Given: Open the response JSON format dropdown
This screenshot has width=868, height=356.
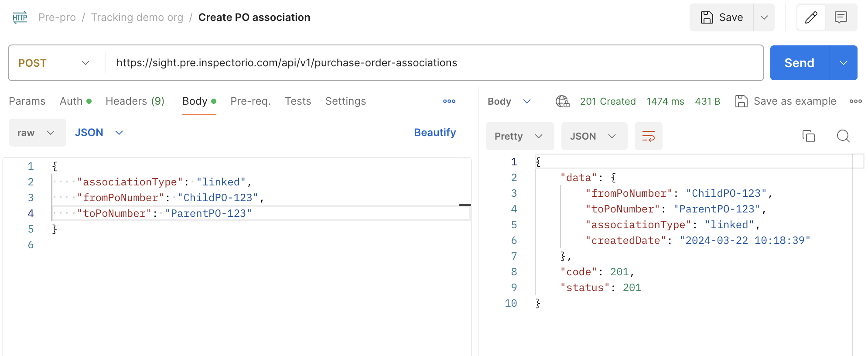Looking at the screenshot, I should (594, 136).
